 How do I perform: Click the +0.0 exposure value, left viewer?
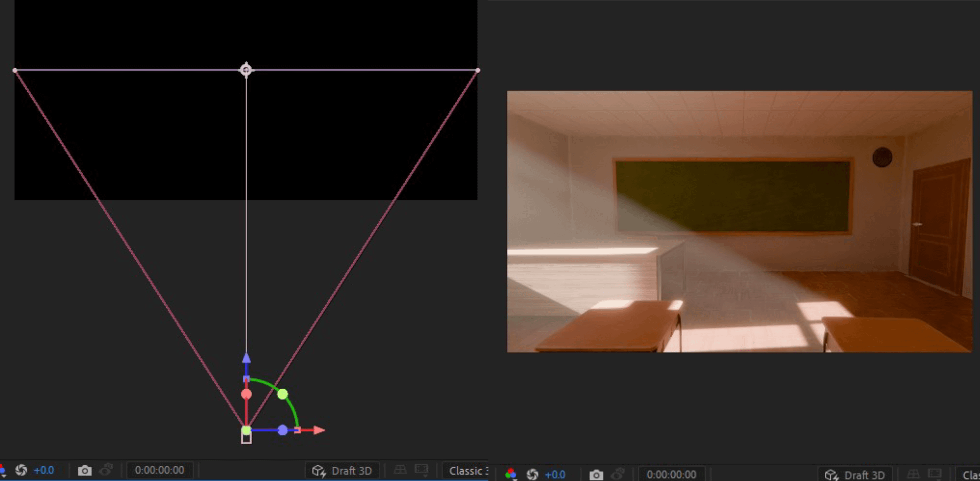44,470
